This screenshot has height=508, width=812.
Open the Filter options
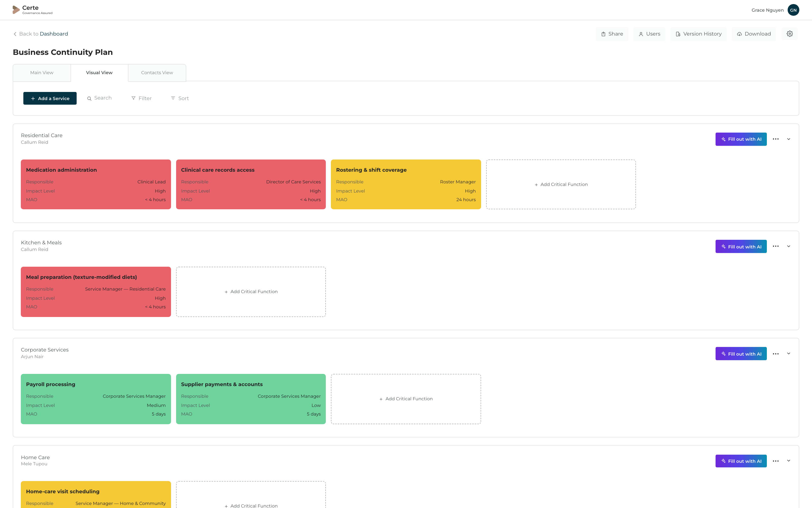pos(141,98)
